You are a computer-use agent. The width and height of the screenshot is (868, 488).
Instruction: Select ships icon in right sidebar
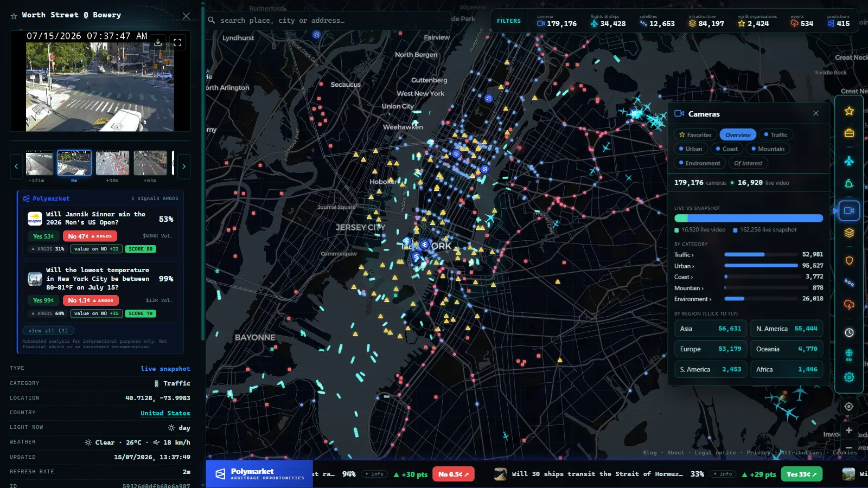point(849,183)
